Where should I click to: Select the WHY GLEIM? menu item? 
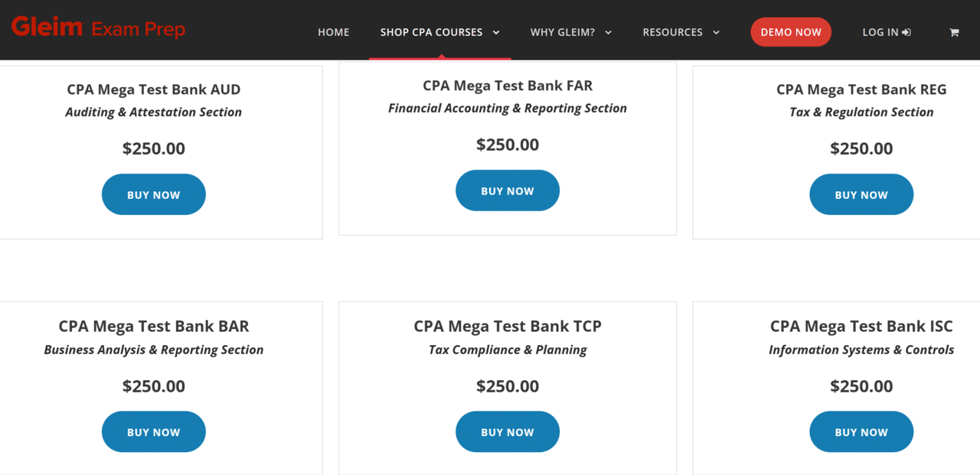click(563, 32)
